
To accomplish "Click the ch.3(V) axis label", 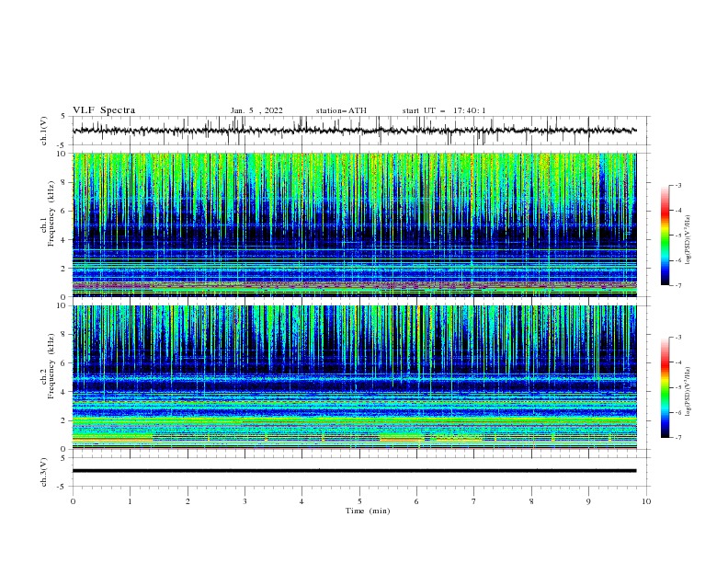I will 44,472.
